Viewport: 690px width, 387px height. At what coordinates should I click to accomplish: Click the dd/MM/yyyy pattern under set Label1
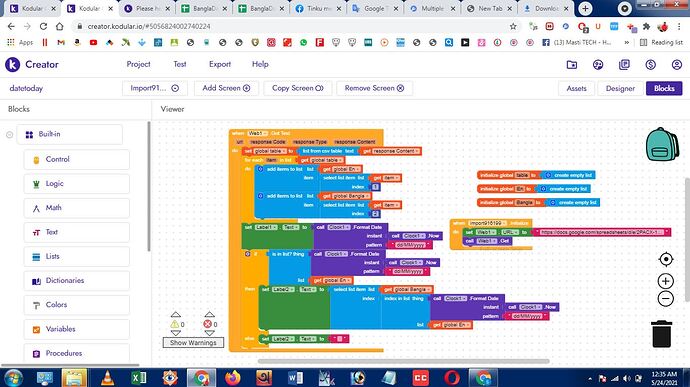[x=410, y=245]
